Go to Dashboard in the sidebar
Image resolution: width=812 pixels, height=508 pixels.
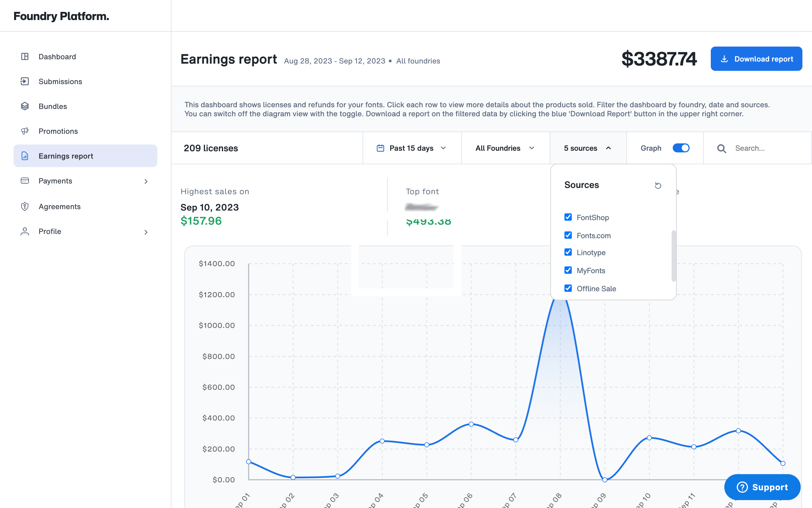click(x=85, y=56)
